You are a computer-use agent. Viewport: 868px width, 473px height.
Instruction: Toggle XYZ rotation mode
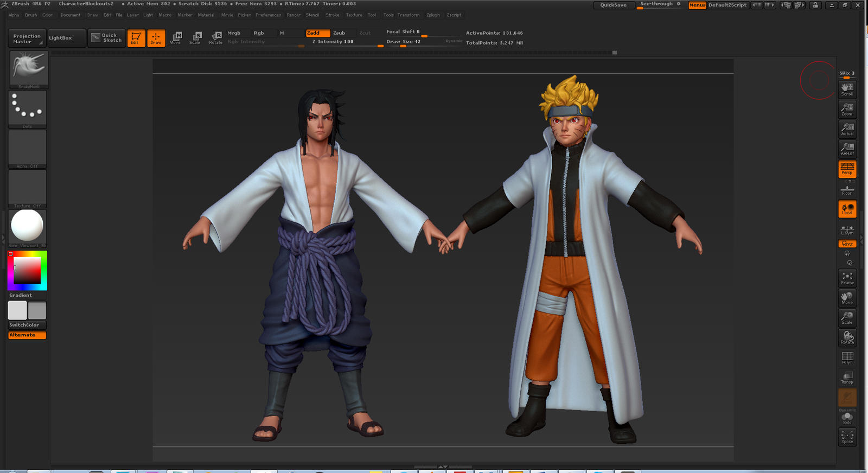847,244
